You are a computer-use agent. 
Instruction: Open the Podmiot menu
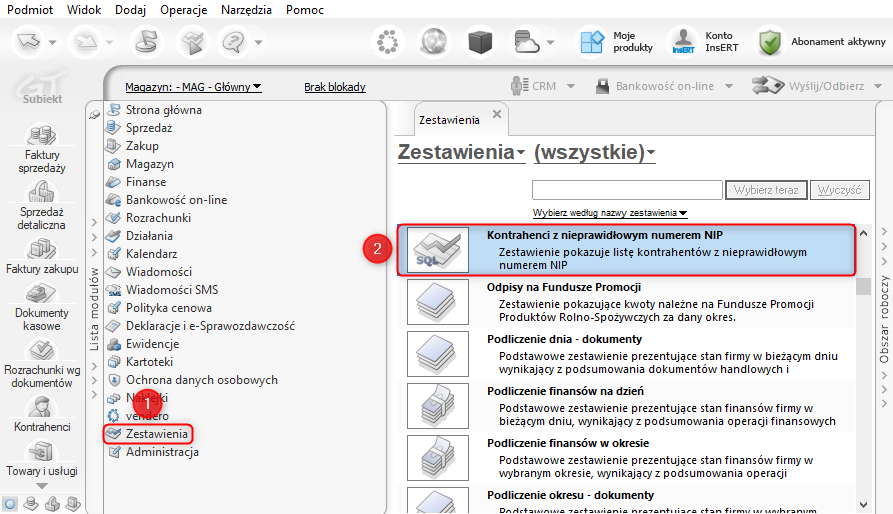tap(30, 10)
